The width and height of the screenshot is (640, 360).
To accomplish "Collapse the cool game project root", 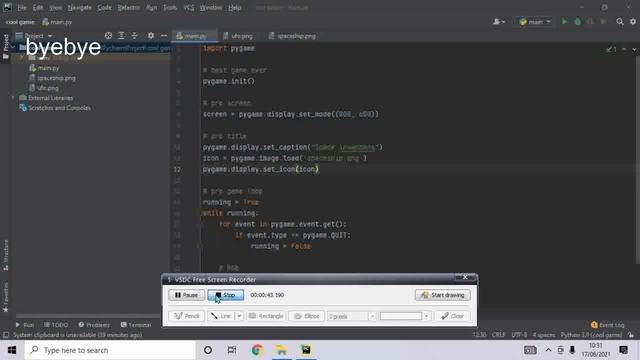I will [x=13, y=48].
